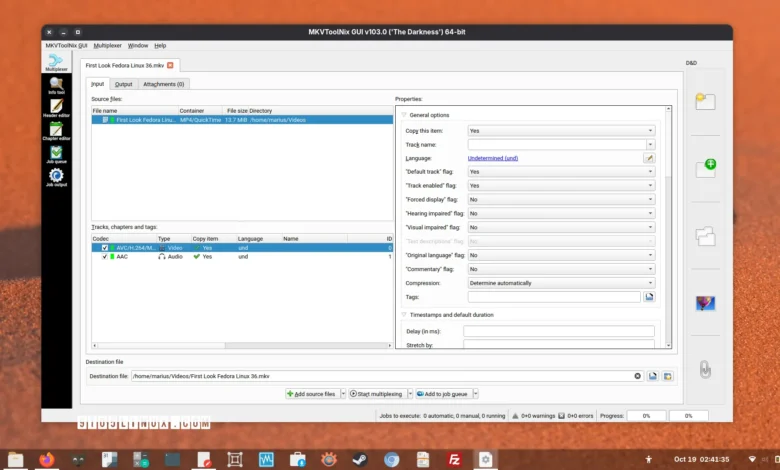Click the first progress bar showing 0%
The height and width of the screenshot is (470, 780).
point(646,416)
